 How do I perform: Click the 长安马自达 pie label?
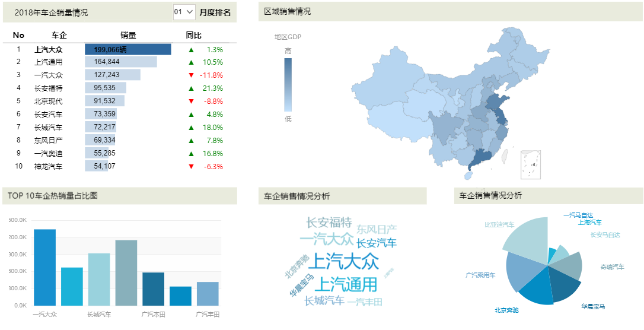click(x=605, y=235)
